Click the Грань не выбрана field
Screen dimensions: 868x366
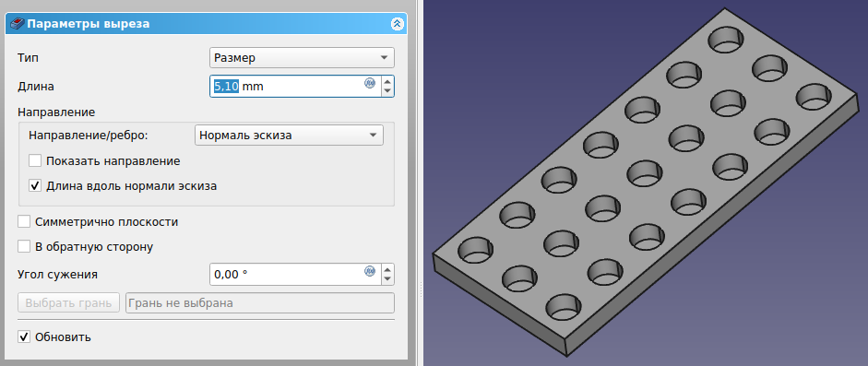(x=259, y=303)
